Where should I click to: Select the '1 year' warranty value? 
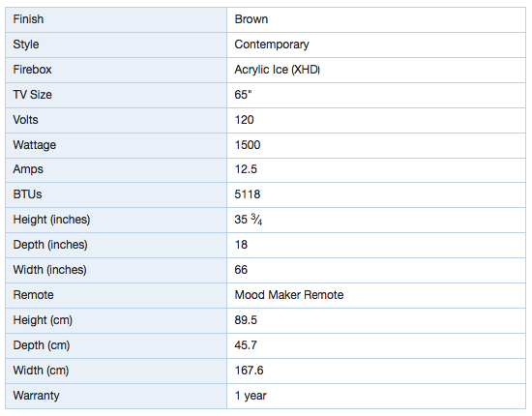(x=251, y=396)
